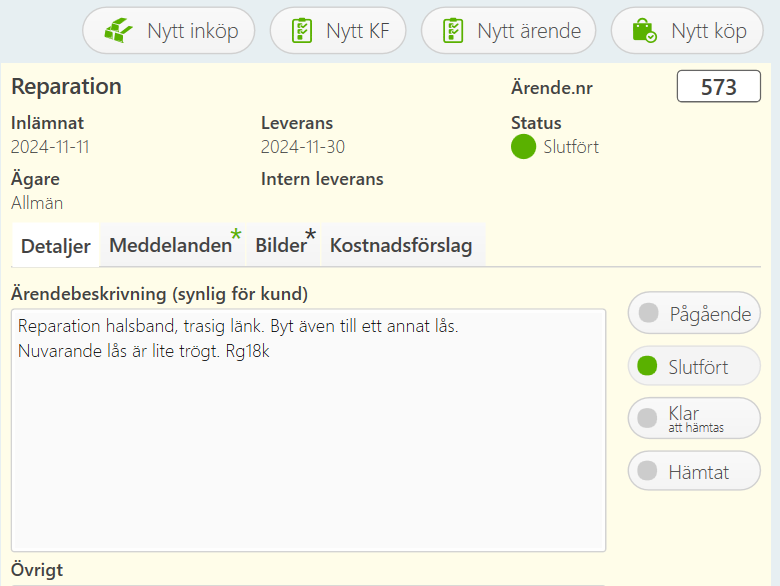Click the green asterisk on the Meddelanden tab
780x586 pixels.
[236, 234]
